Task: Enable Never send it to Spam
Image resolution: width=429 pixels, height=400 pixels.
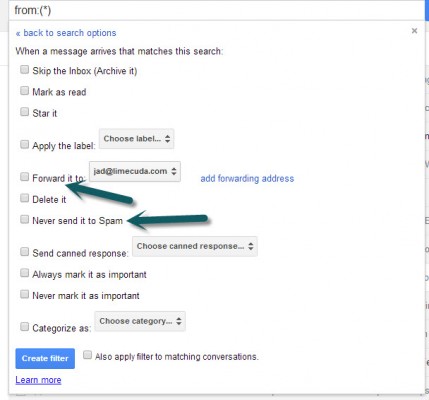Action: 24,219
